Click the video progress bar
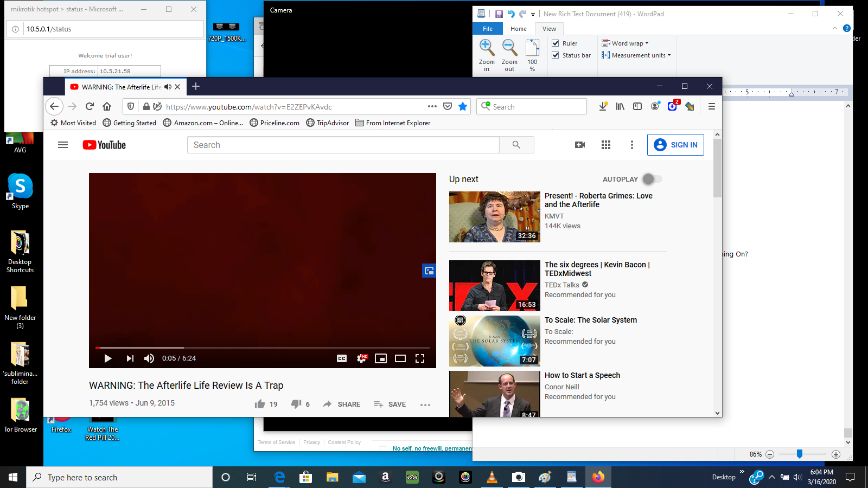Screen dimensions: 868x488 coord(263,348)
